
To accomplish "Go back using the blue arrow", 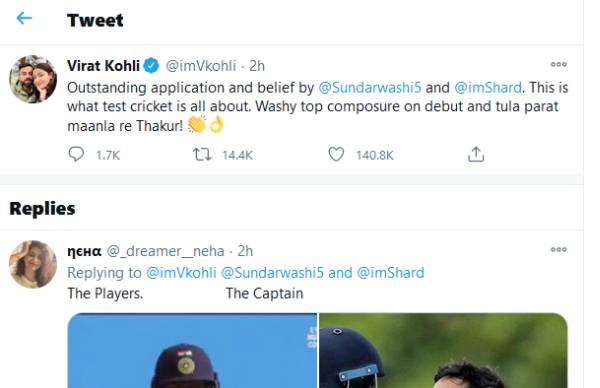I will click(24, 18).
